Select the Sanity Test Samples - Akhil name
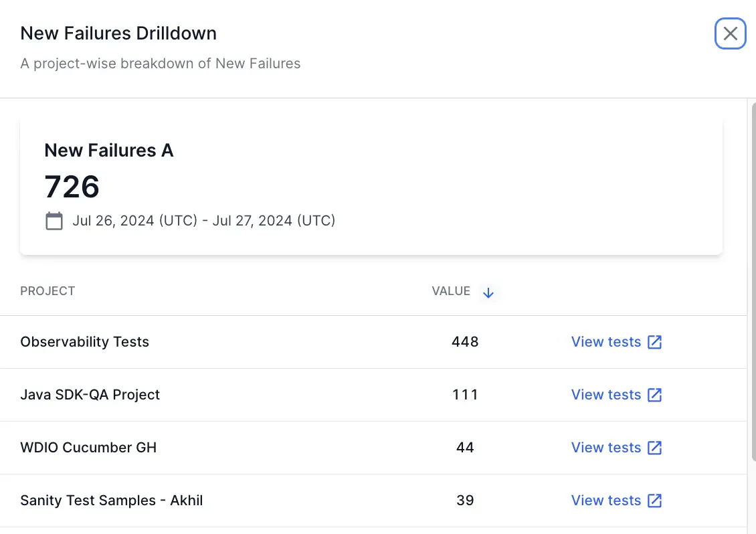 pos(111,501)
